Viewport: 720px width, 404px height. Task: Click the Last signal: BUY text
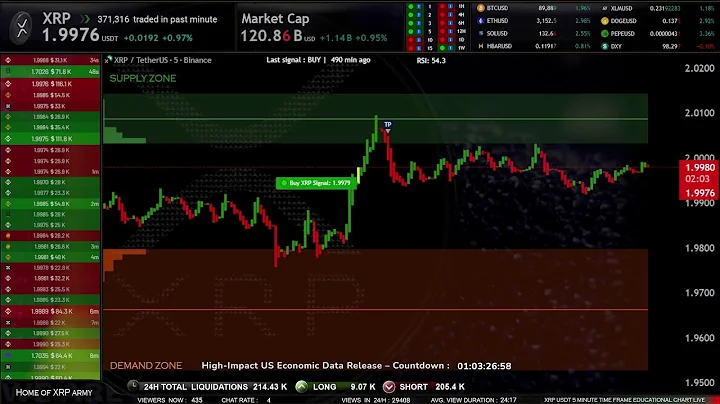point(296,60)
